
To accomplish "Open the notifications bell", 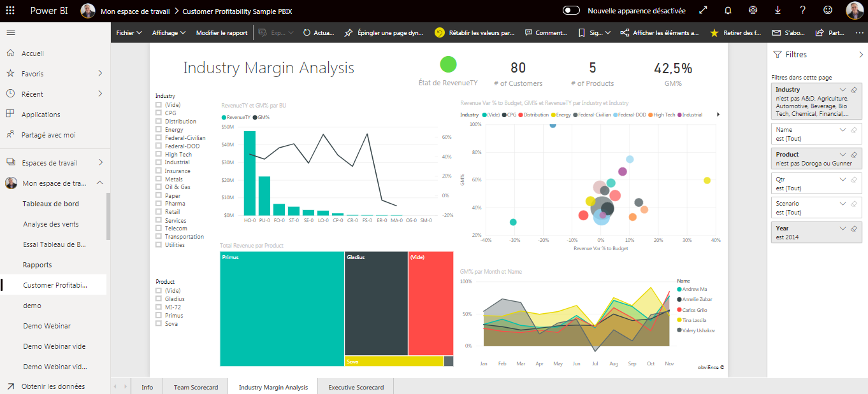I will (727, 10).
